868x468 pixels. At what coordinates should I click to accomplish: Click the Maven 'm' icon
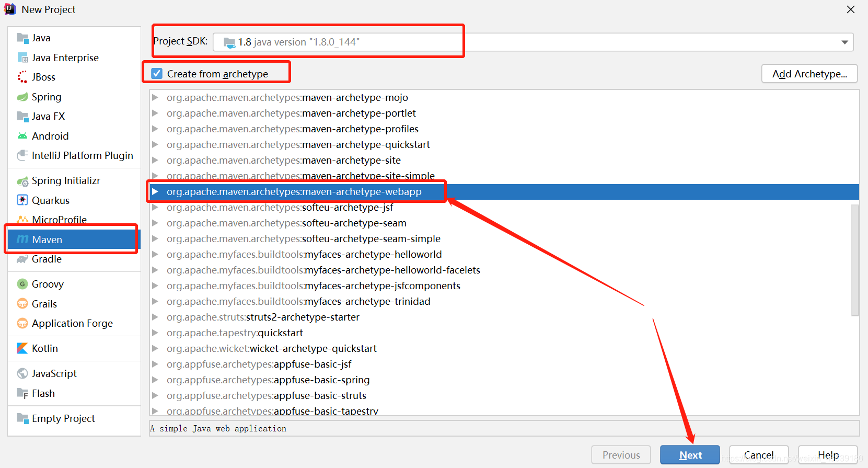tap(22, 239)
